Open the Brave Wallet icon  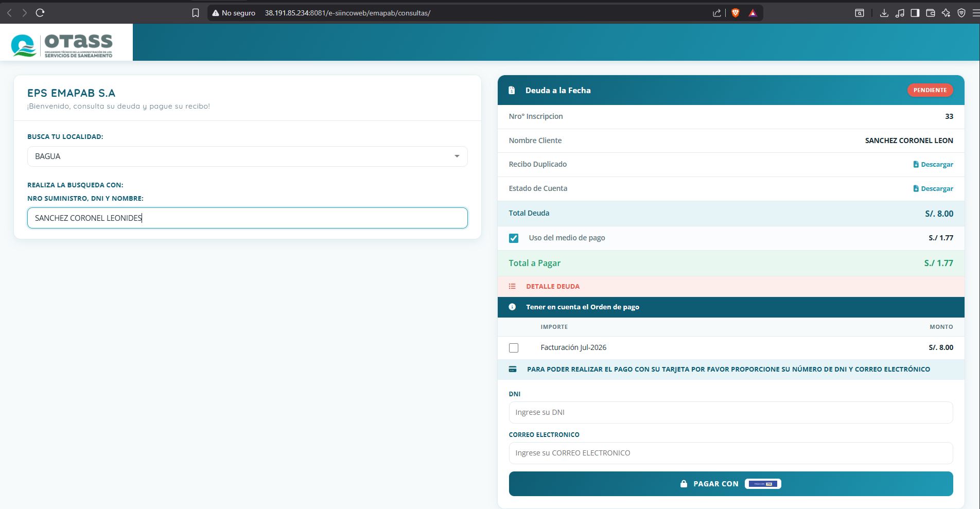pyautogui.click(x=930, y=13)
